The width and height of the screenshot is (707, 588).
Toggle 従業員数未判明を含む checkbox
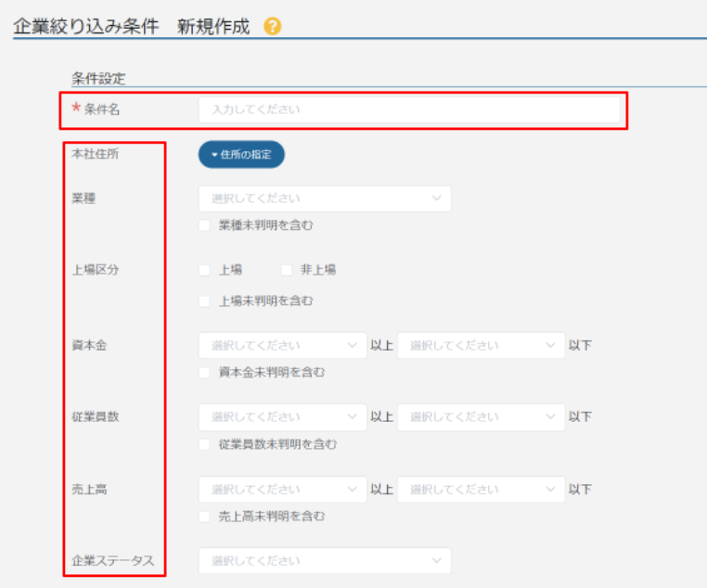coord(204,444)
